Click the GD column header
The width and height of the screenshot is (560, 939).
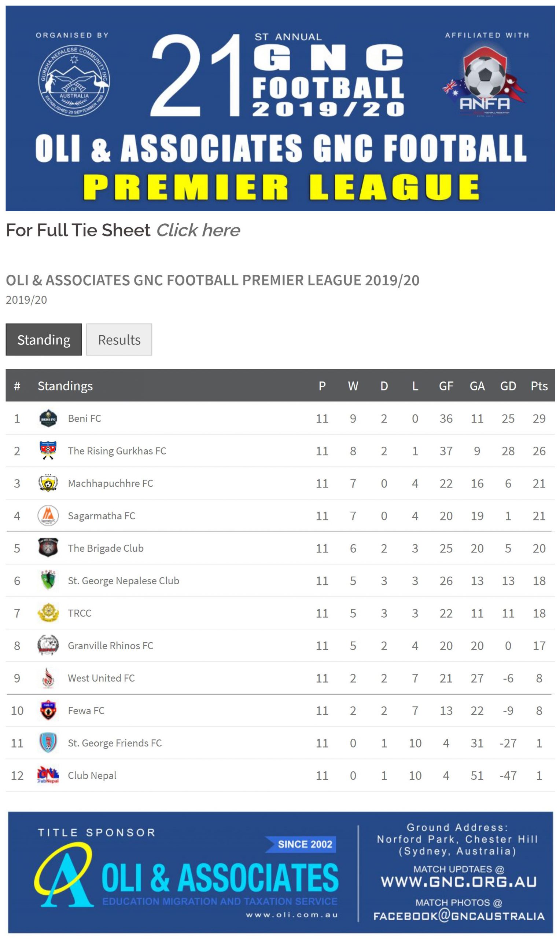pyautogui.click(x=508, y=386)
